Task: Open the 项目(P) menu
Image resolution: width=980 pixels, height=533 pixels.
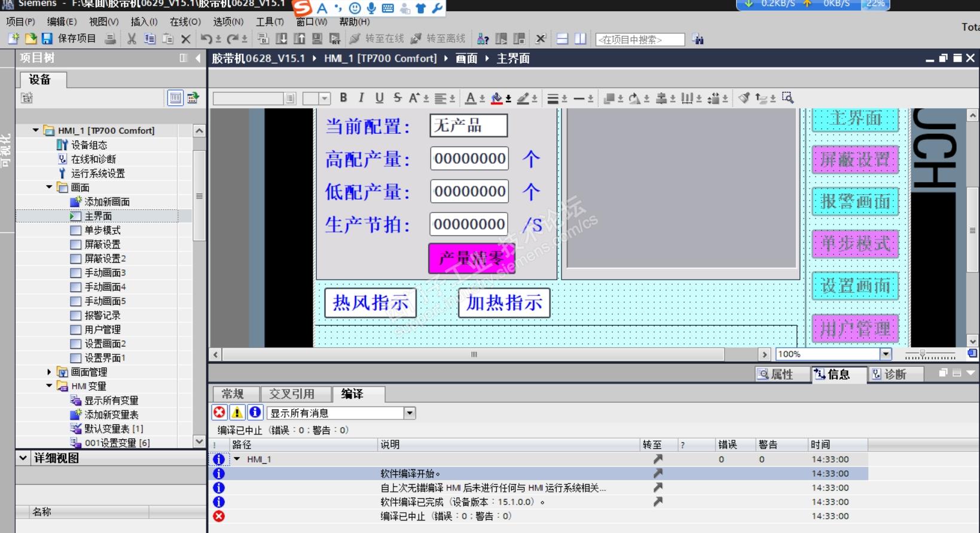Action: [x=20, y=22]
